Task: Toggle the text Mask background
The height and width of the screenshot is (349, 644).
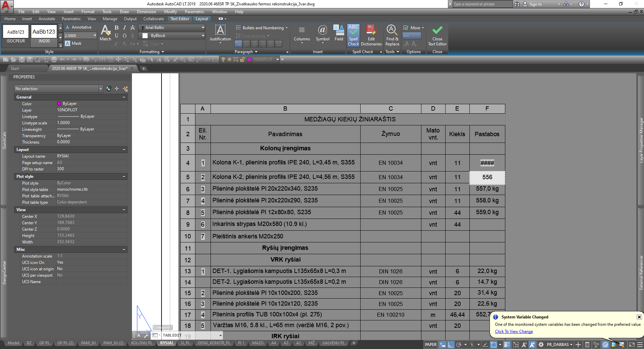Action: pos(73,43)
